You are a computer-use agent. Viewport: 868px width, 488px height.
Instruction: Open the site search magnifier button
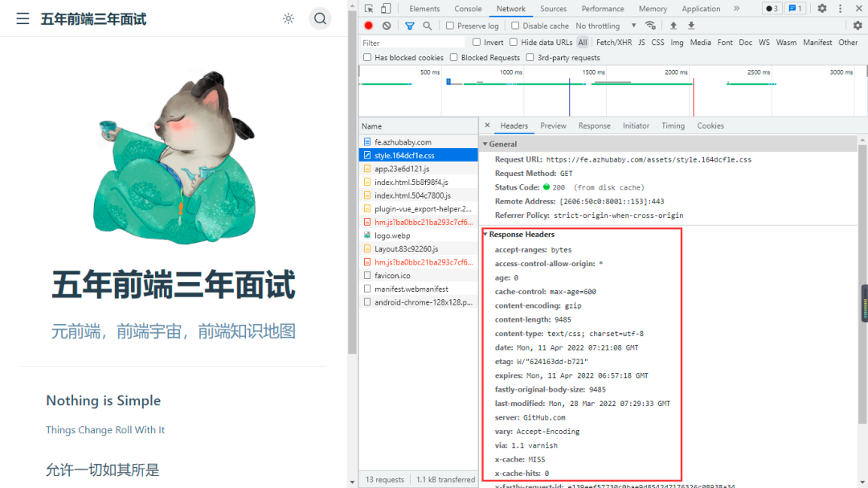(x=320, y=18)
